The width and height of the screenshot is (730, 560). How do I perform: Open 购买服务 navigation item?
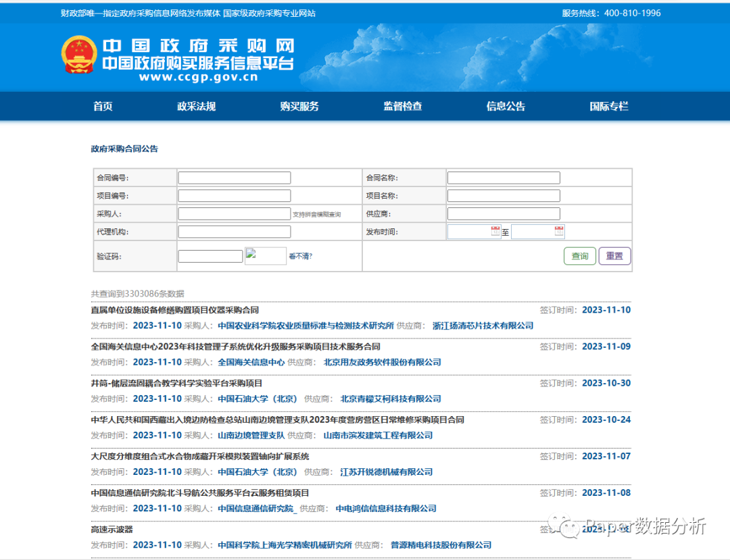299,106
